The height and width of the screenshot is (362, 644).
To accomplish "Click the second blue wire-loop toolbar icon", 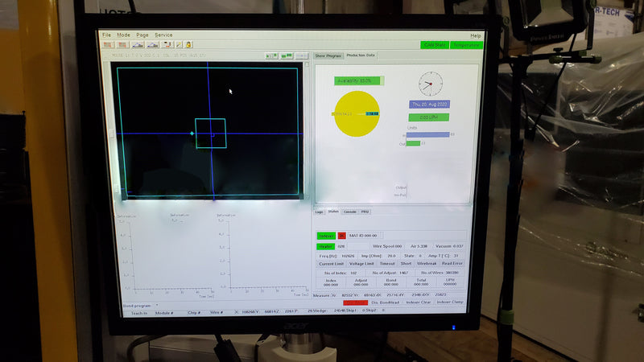I will point(152,45).
